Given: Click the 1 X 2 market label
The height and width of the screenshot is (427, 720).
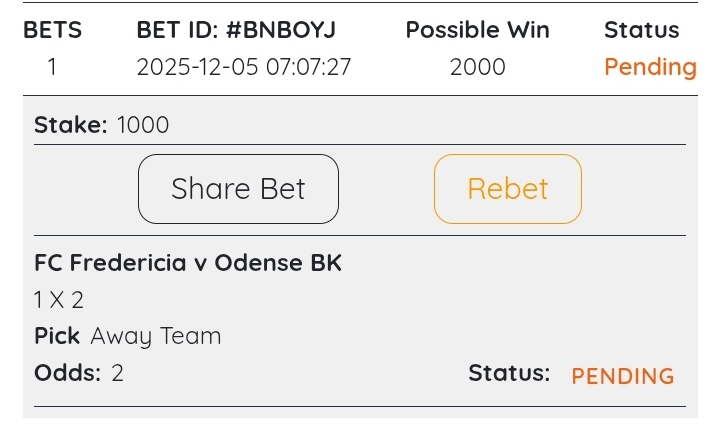Looking at the screenshot, I should point(59,299).
